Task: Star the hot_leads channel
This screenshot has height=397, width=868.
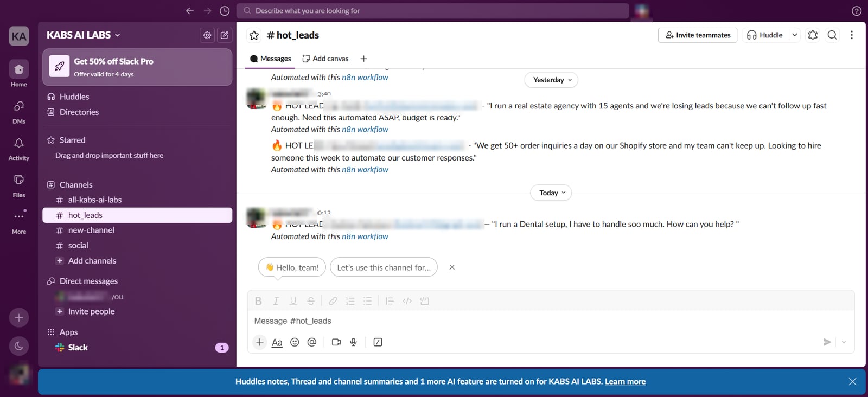Action: [254, 35]
